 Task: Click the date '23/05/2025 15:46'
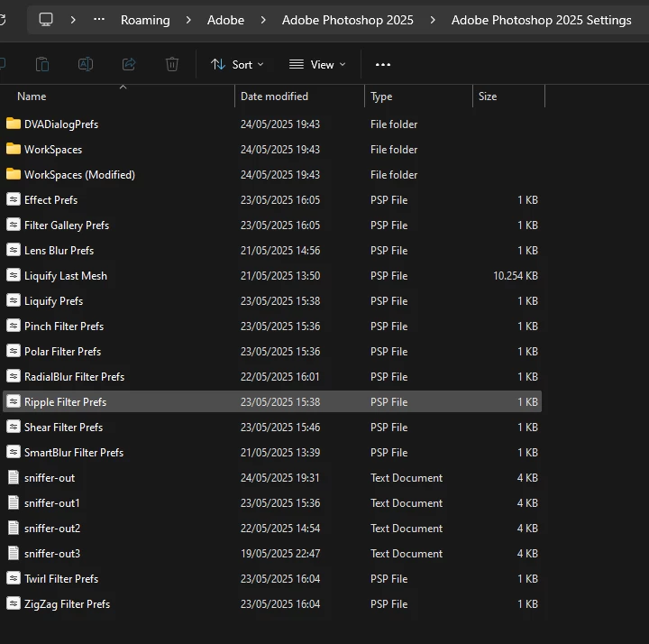280,428
